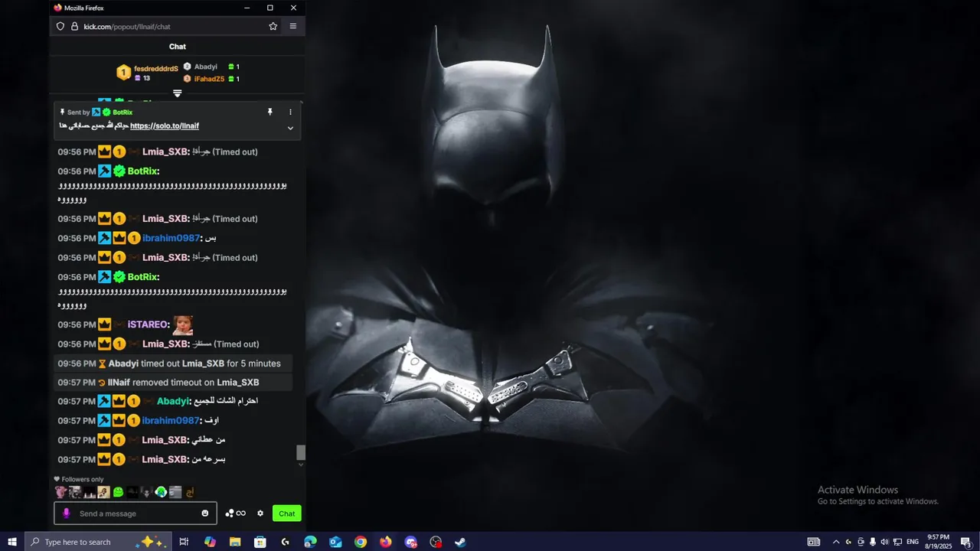Click Abadyi in the timed-out notice
980x551 pixels.
pos(123,364)
